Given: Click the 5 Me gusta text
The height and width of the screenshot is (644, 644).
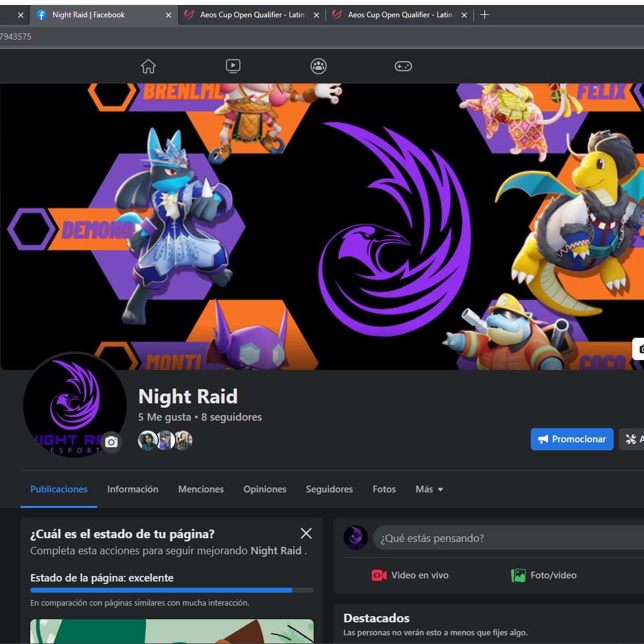Looking at the screenshot, I should pyautogui.click(x=165, y=417).
